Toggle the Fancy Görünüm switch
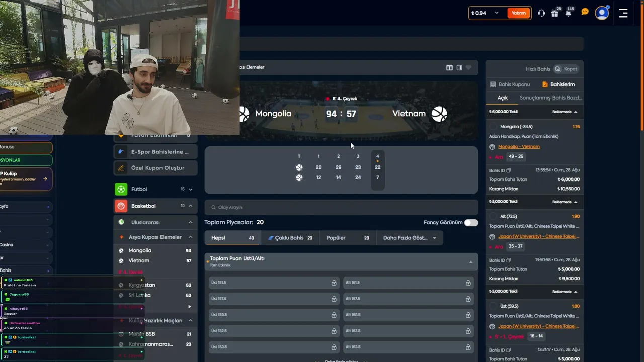The image size is (644, 362). 471,222
